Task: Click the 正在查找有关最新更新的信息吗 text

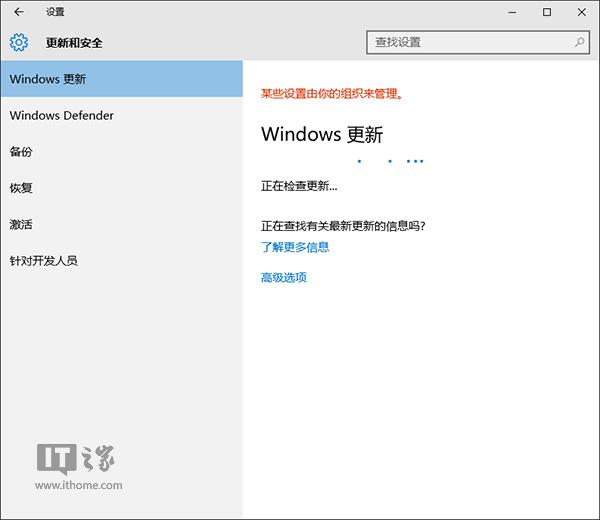Action: click(343, 226)
